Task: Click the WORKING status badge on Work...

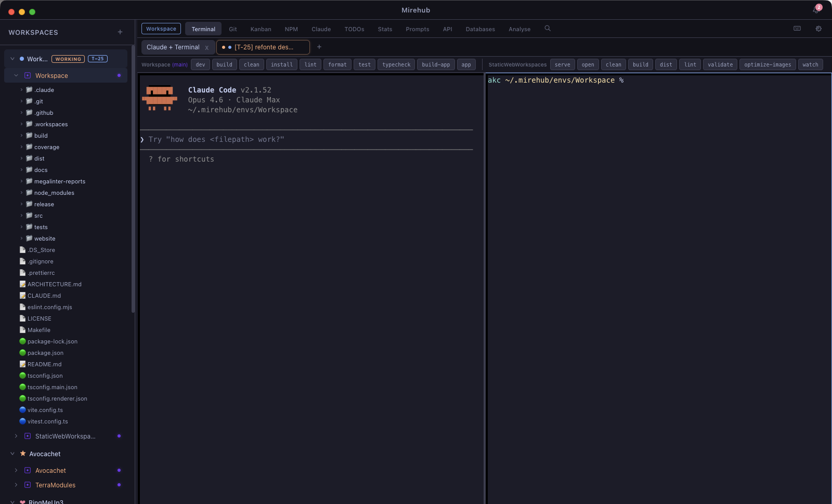Action: (x=68, y=59)
